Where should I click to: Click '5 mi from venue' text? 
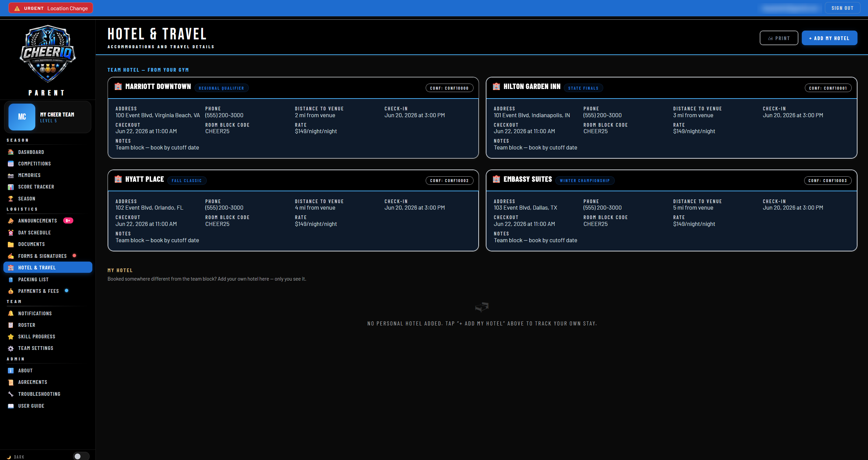click(x=693, y=208)
